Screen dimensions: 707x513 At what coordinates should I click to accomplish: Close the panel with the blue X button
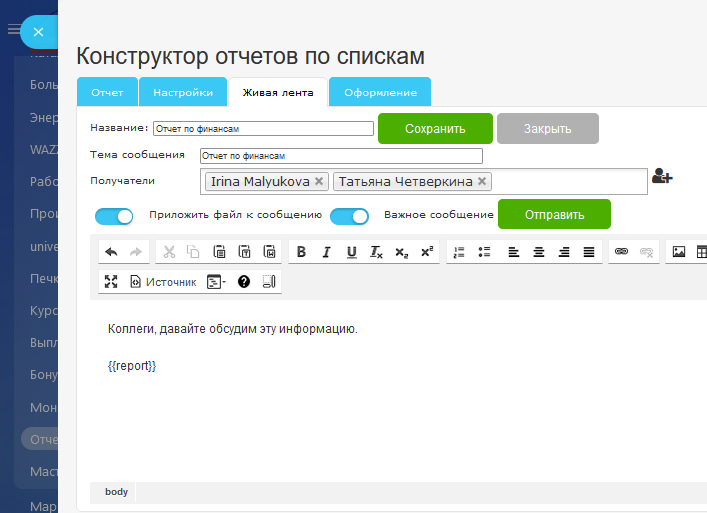pos(38,32)
